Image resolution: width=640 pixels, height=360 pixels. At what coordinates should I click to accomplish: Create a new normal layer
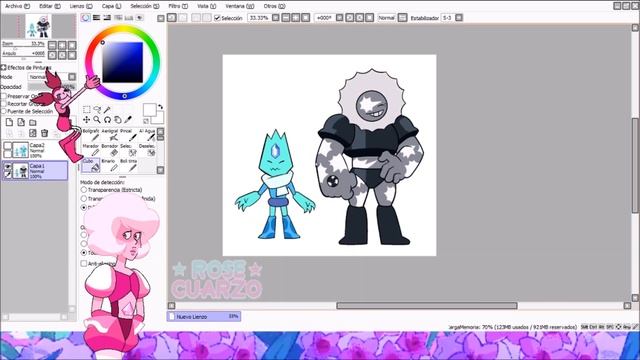[x=9, y=122]
